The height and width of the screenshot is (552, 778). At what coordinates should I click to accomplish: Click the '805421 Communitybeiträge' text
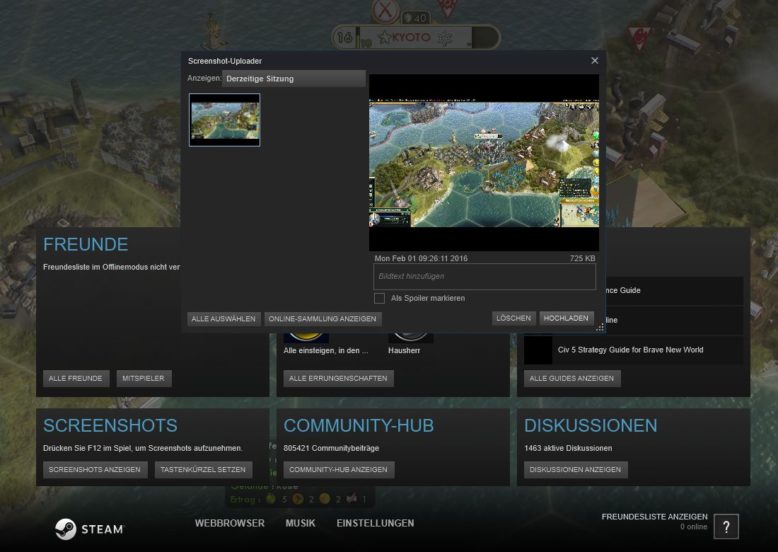click(331, 448)
